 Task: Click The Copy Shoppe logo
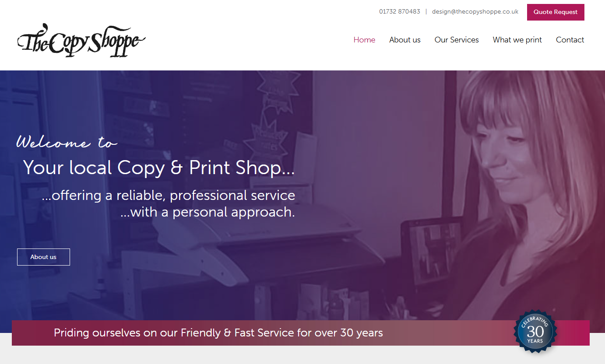point(81,41)
